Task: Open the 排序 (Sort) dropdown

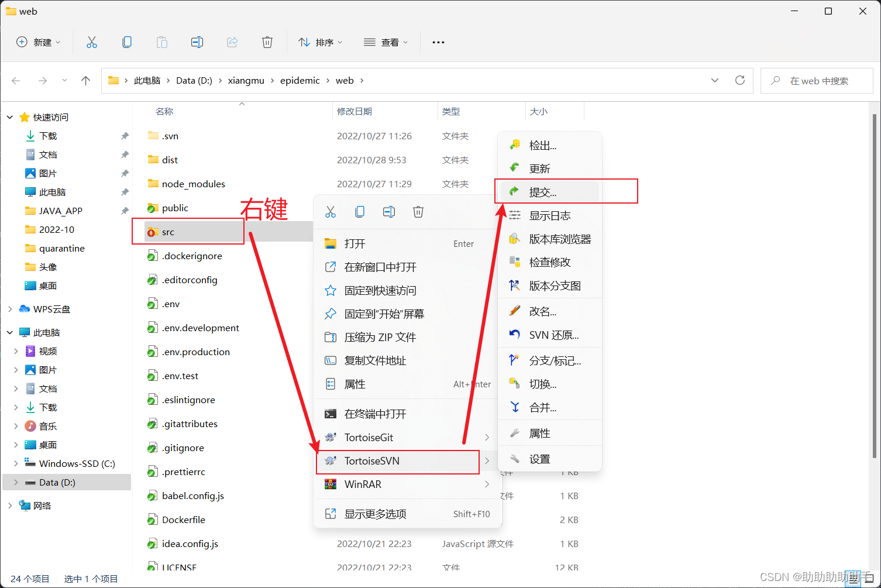Action: click(x=321, y=42)
